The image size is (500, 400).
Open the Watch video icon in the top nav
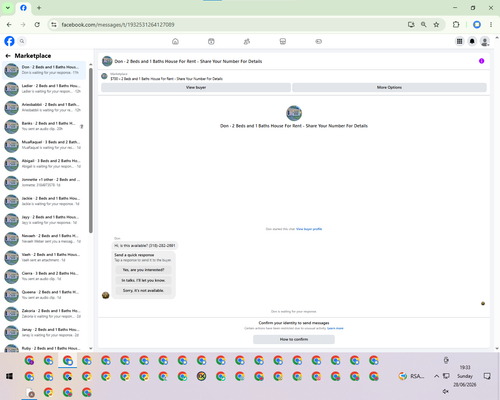tap(211, 41)
